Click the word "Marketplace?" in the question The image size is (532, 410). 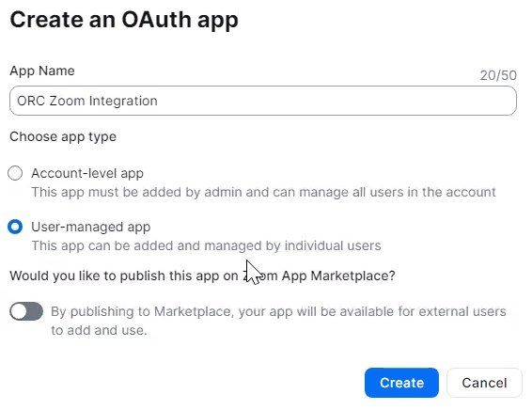tap(352, 276)
